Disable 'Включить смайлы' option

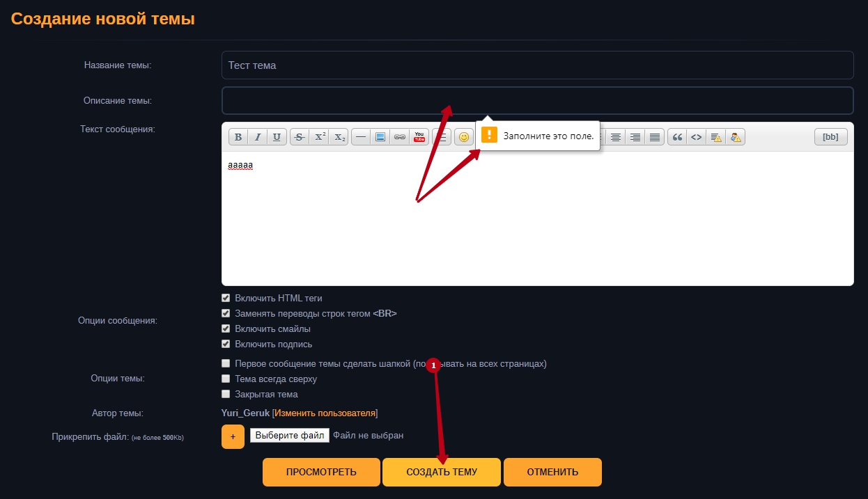226,328
